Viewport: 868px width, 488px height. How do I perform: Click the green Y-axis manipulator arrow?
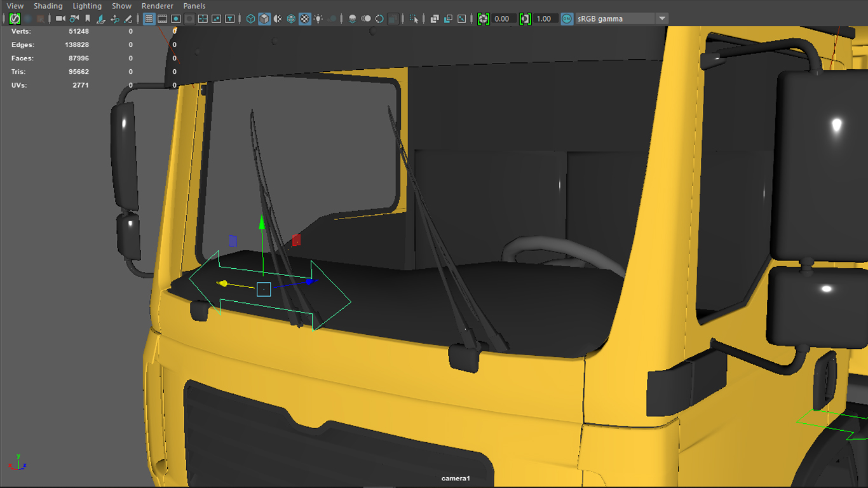click(x=261, y=222)
